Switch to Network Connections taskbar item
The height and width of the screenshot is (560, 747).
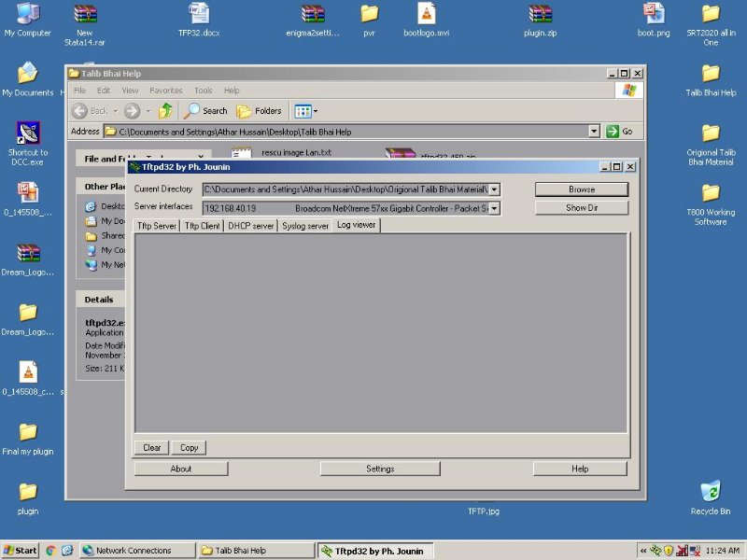tap(137, 551)
